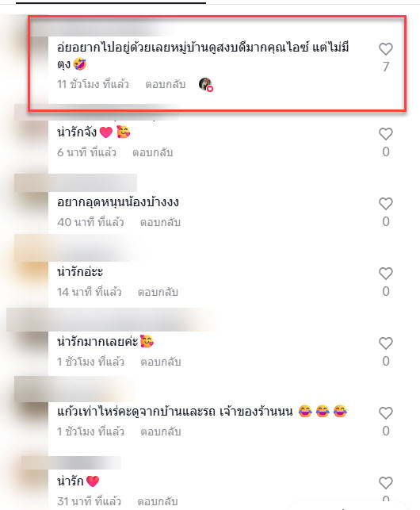Open the blurred username above "น่ารักมากเลยค่ะ"

coord(109,320)
